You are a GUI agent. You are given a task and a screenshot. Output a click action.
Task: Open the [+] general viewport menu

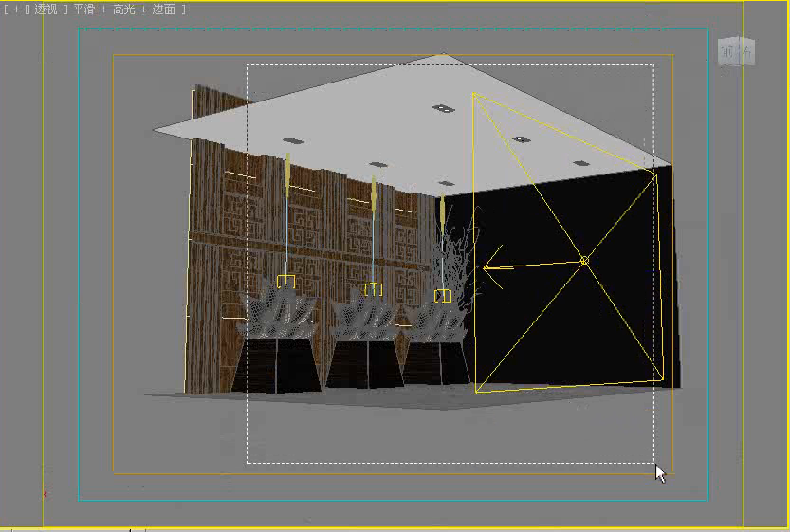pyautogui.click(x=16, y=9)
